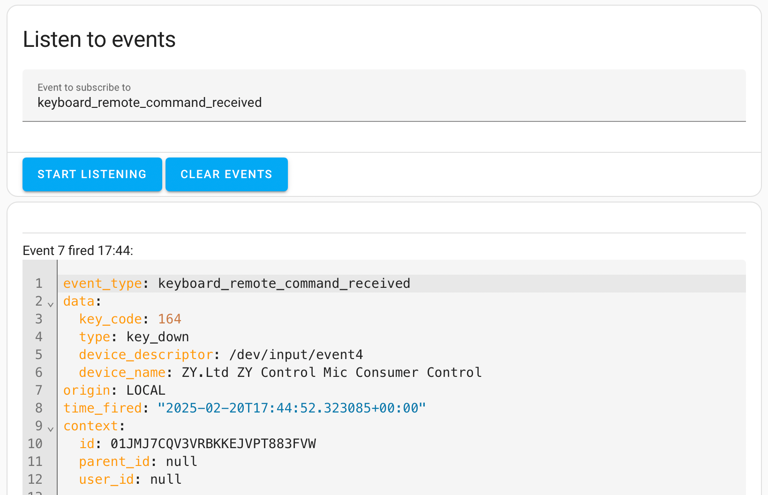Place the cursor on the key_down type line
This screenshot has width=768, height=495.
tap(134, 337)
